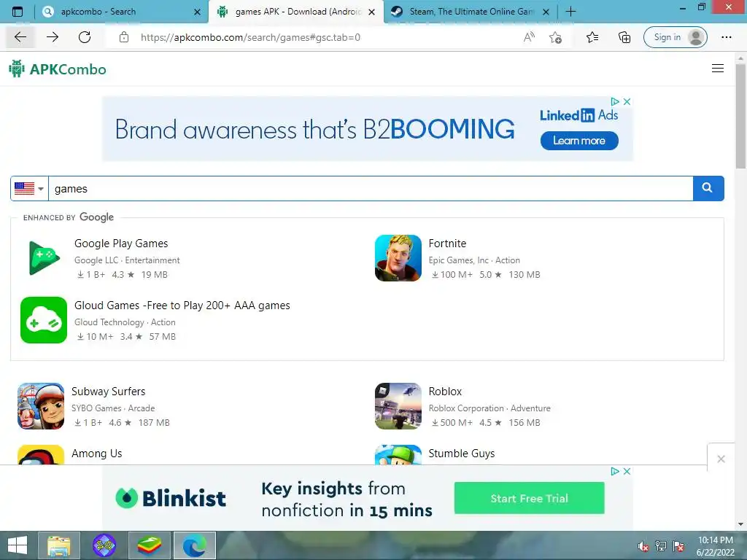Click "Google LLC · Entertainment" text

[x=127, y=260]
